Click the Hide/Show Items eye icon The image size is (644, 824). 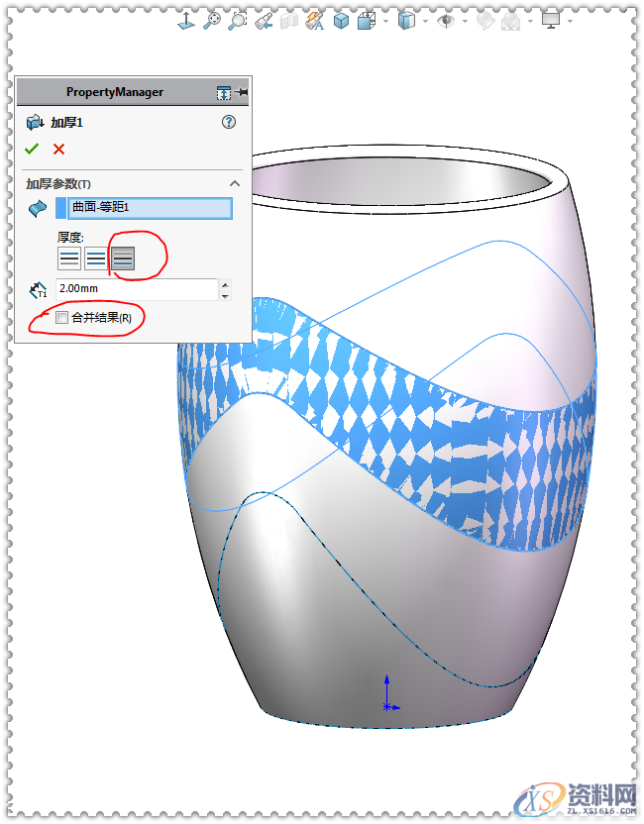pyautogui.click(x=446, y=21)
